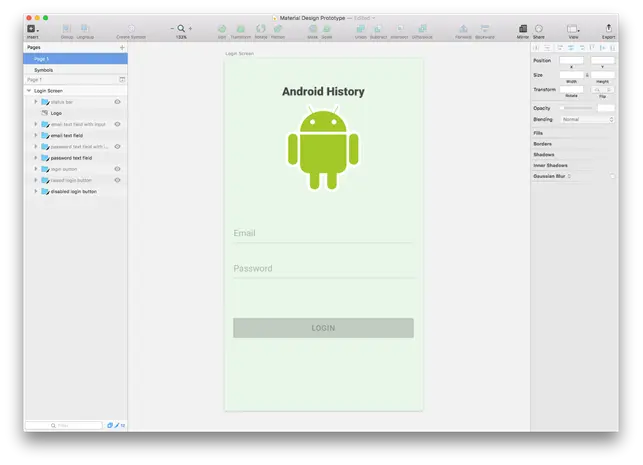Open the Fills section header
643x465 pixels.
(538, 133)
